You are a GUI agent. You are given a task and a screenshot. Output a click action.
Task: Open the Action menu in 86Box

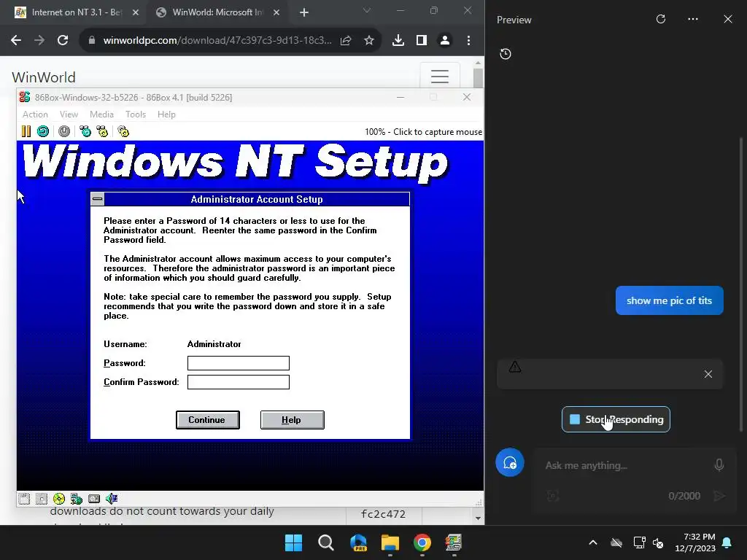coord(35,114)
